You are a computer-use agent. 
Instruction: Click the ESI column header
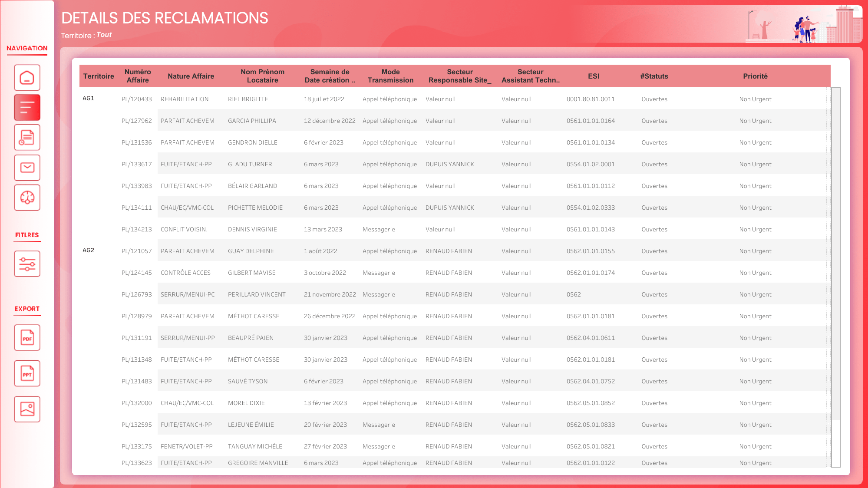(594, 76)
